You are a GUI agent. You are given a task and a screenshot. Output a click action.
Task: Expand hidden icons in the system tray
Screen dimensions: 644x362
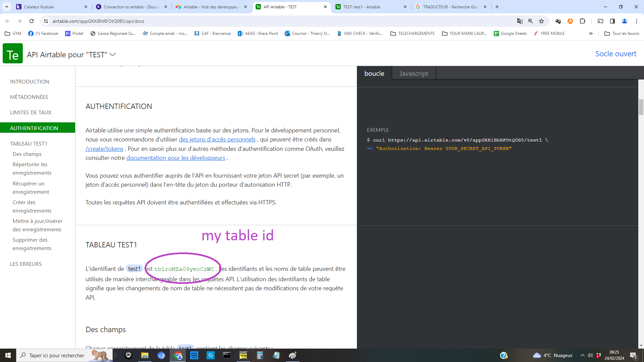pos(582,355)
